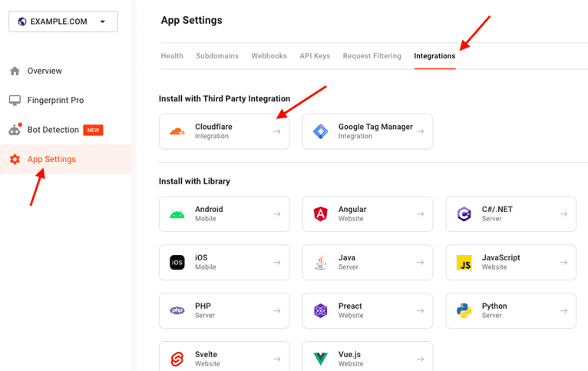Open the Request Filtering tab
The image size is (588, 371).
tap(372, 56)
